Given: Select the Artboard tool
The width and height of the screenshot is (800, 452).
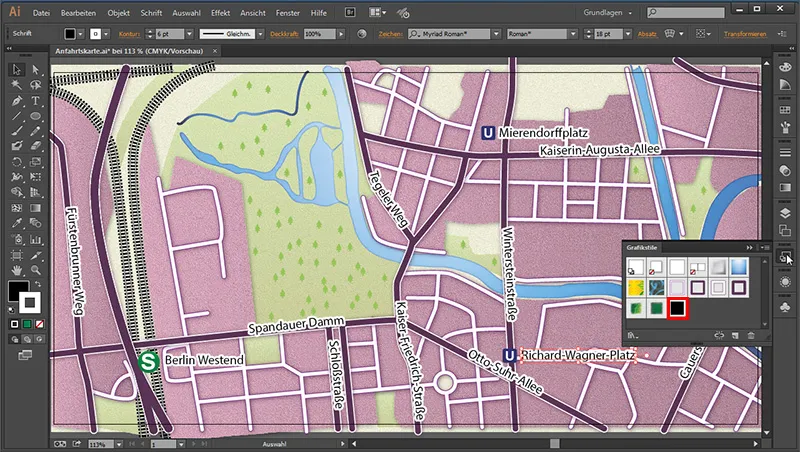Looking at the screenshot, I should point(17,255).
